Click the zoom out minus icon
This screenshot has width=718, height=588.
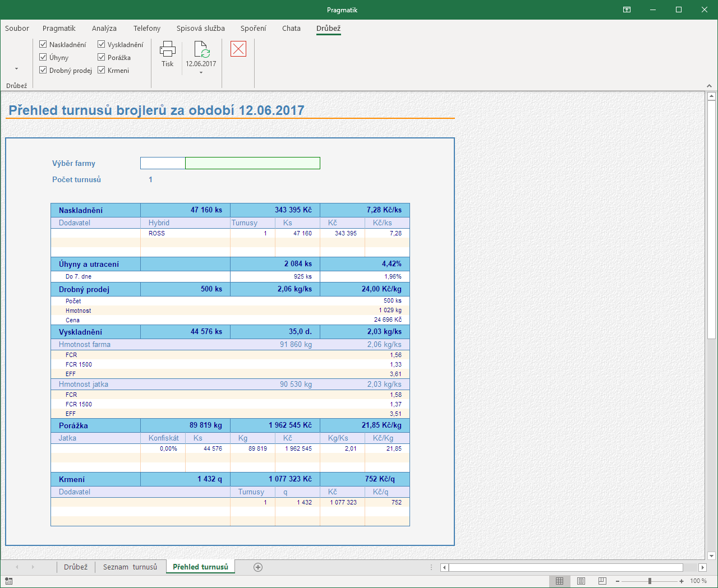(x=618, y=581)
